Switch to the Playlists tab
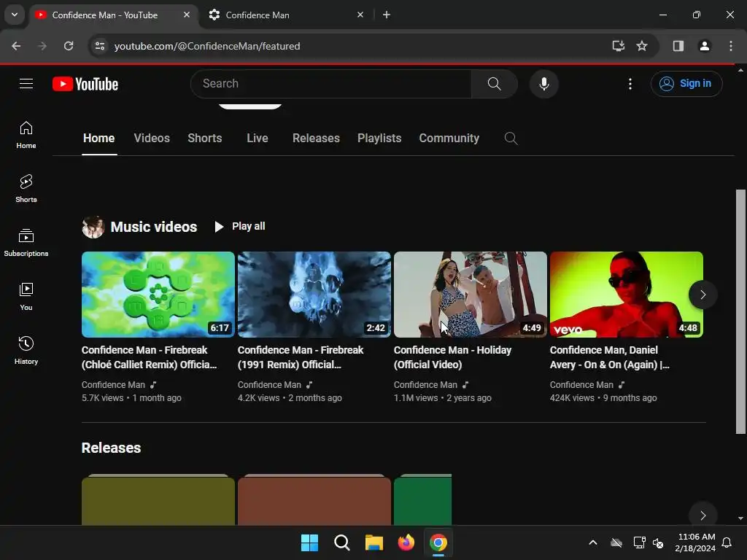 379,138
